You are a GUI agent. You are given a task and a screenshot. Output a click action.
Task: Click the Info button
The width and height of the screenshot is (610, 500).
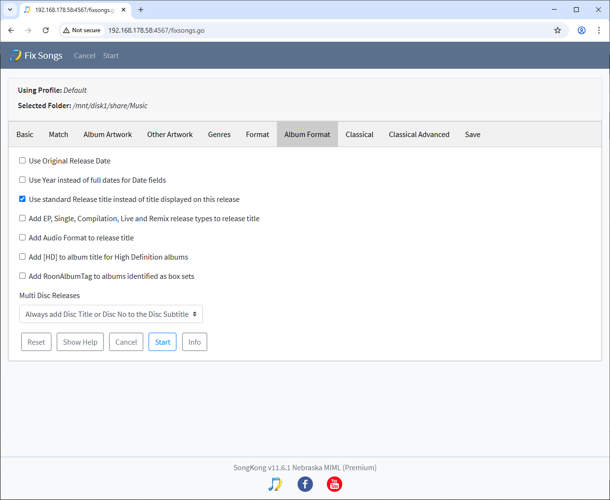click(x=195, y=342)
